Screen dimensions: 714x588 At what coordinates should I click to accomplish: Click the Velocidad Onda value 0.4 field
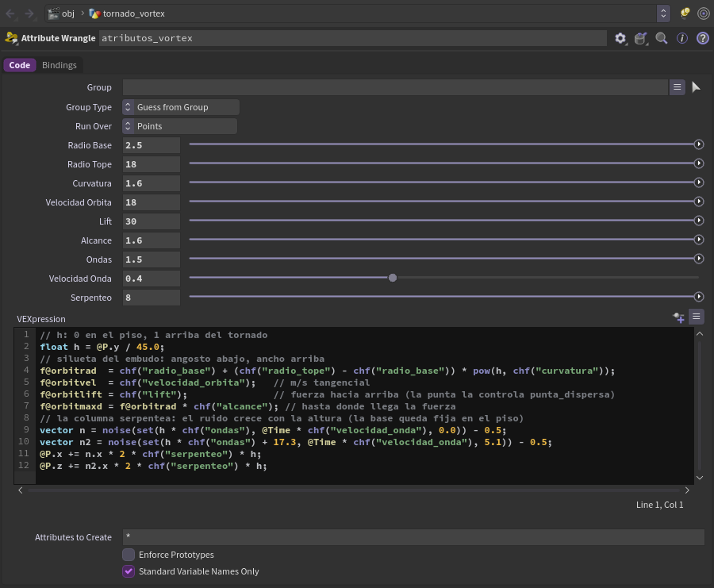pyautogui.click(x=152, y=279)
